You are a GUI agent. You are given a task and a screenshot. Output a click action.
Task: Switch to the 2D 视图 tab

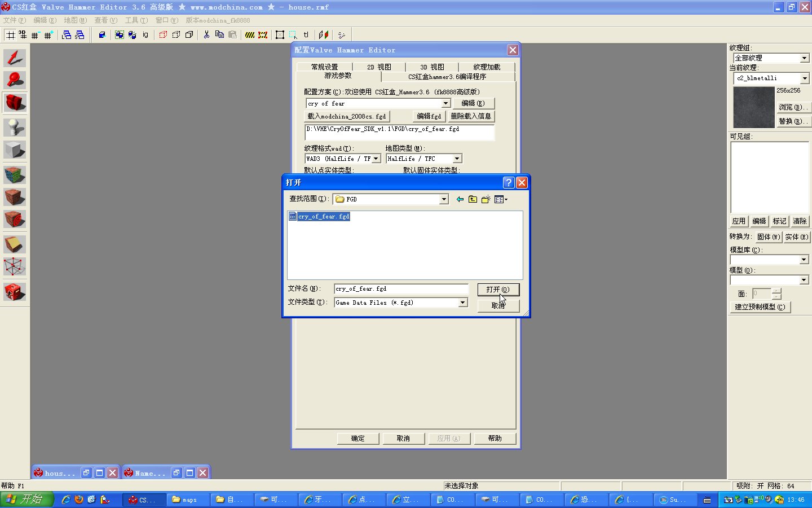tap(379, 67)
